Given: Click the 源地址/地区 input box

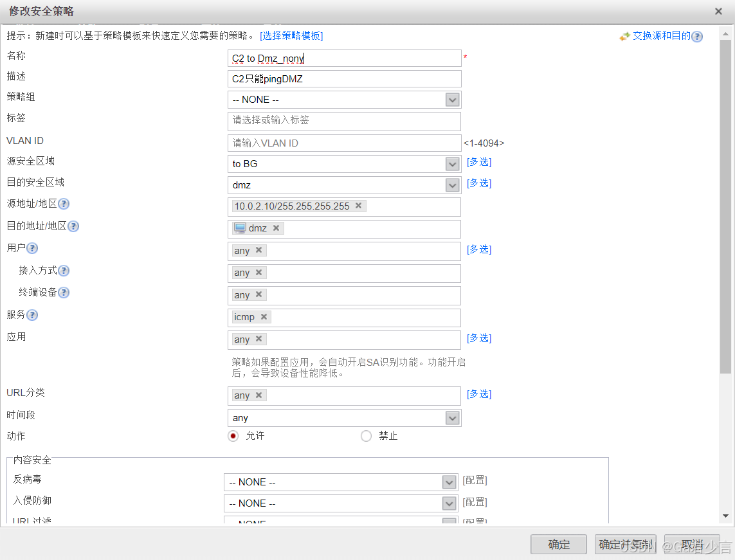Looking at the screenshot, I should pyautogui.click(x=344, y=207).
